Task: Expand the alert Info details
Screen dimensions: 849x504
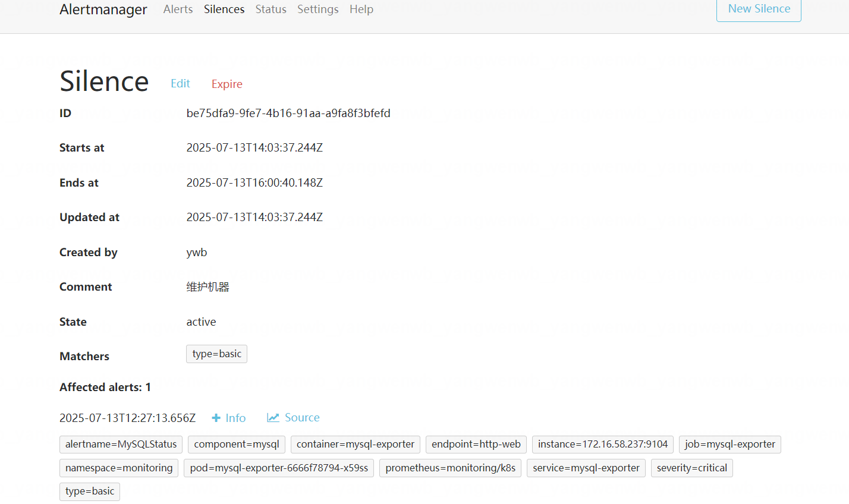Action: 235,418
